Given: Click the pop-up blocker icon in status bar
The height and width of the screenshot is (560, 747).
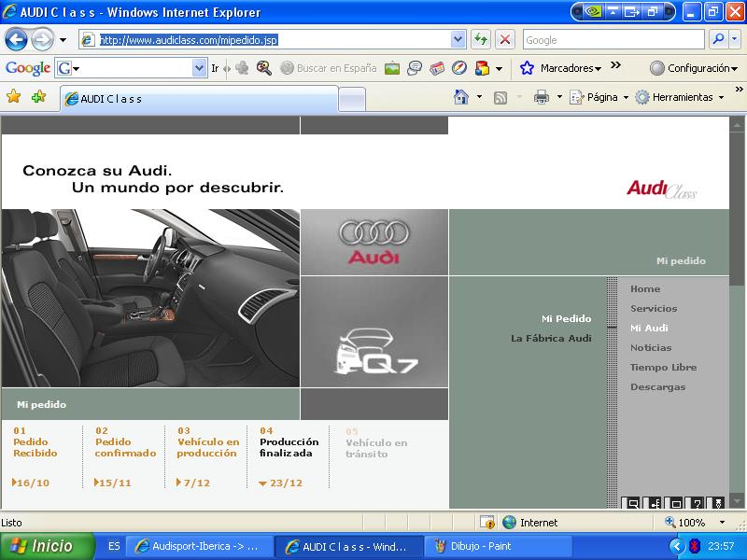Looking at the screenshot, I should [487, 523].
